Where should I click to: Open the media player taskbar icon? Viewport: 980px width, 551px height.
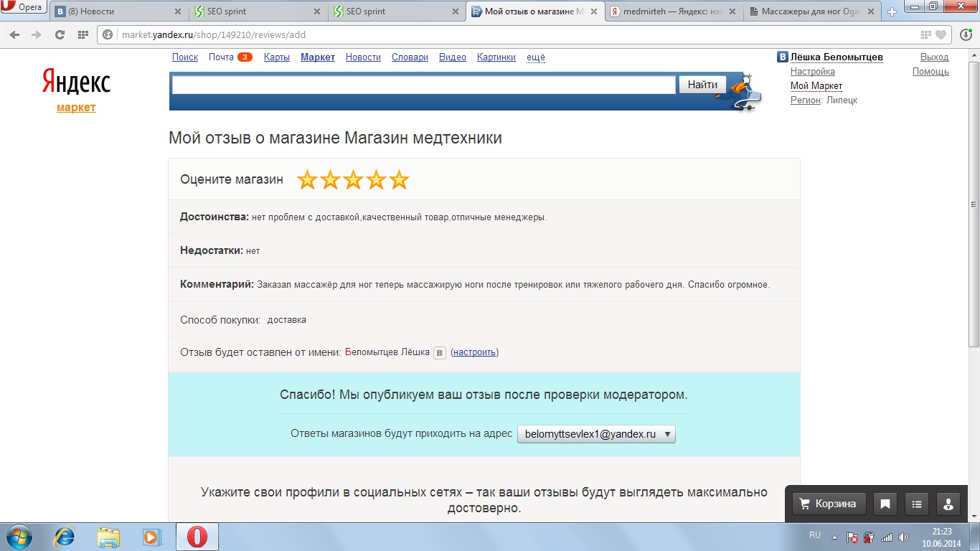coord(151,537)
